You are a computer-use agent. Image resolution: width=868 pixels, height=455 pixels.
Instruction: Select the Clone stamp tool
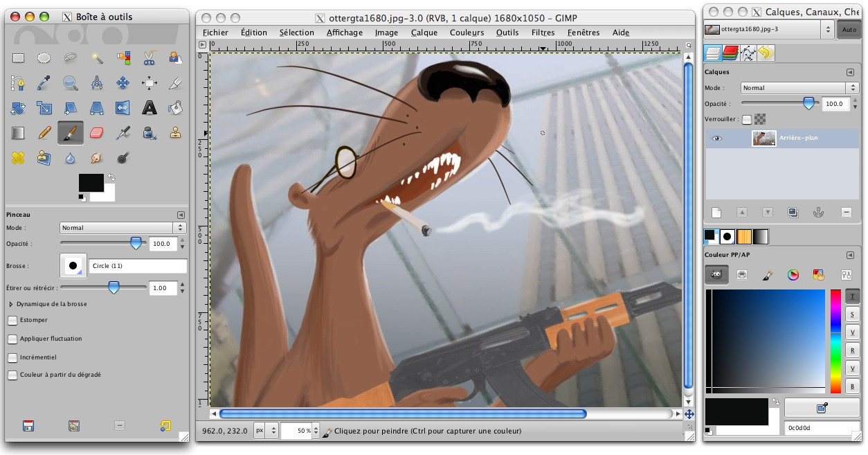coord(175,132)
